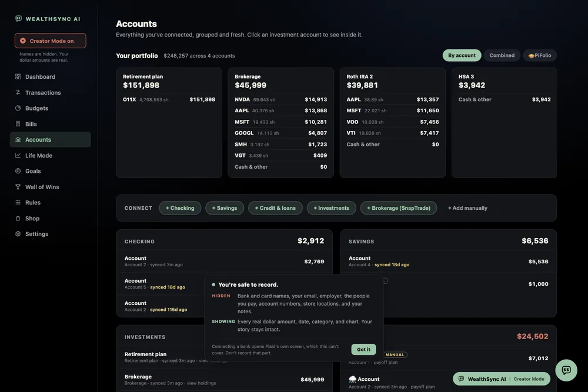Open the HSA 3 portfolio card
588x392 pixels.
tap(505, 123)
